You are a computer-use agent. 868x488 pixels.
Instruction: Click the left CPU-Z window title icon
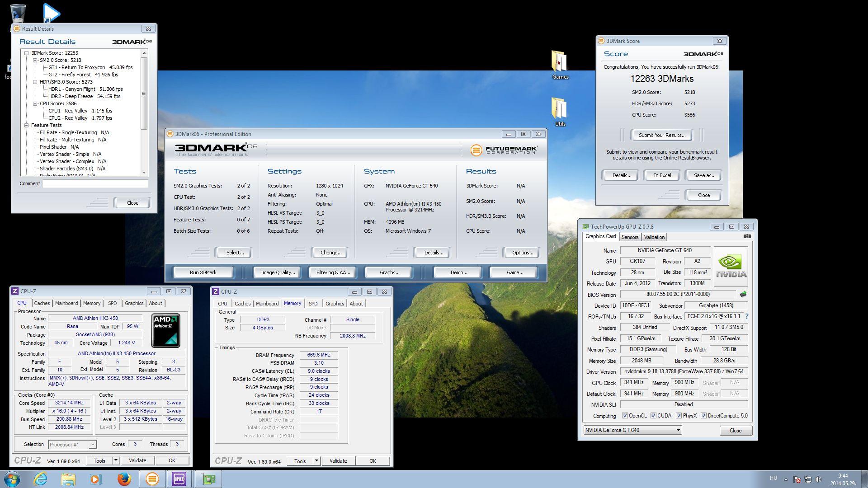(14, 291)
